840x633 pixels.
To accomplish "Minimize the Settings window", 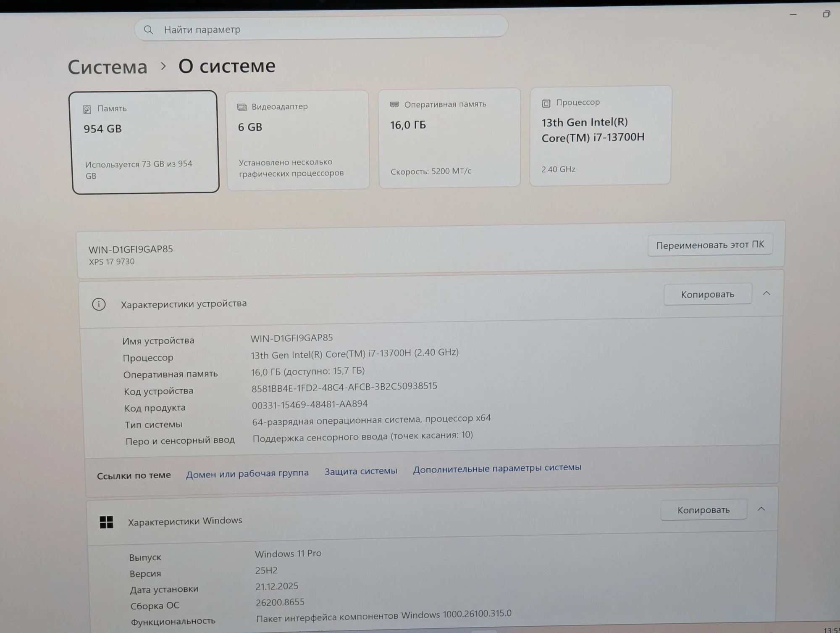I will click(x=793, y=15).
